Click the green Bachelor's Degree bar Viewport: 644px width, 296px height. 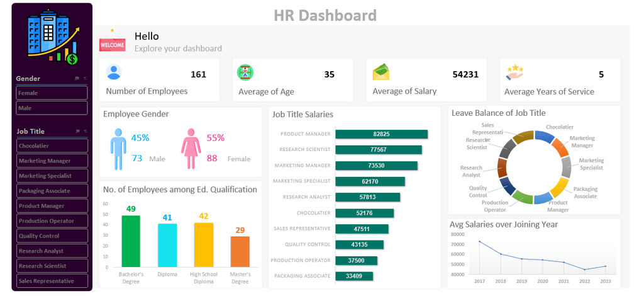tap(131, 241)
